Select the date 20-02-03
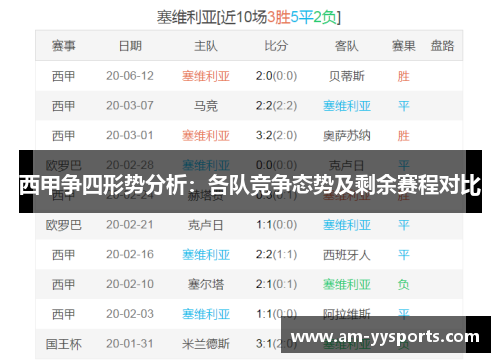Screen dimensions: 500x362 click(130, 314)
